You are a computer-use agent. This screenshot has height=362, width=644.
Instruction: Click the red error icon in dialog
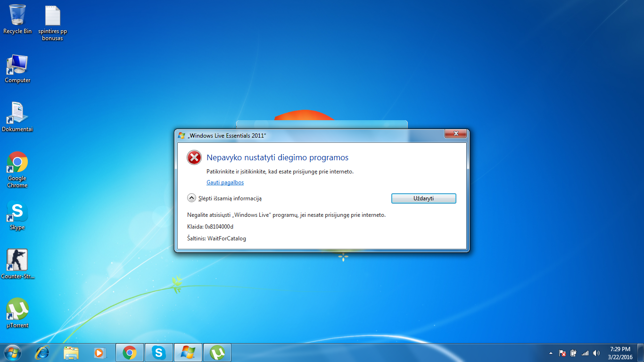tap(194, 157)
